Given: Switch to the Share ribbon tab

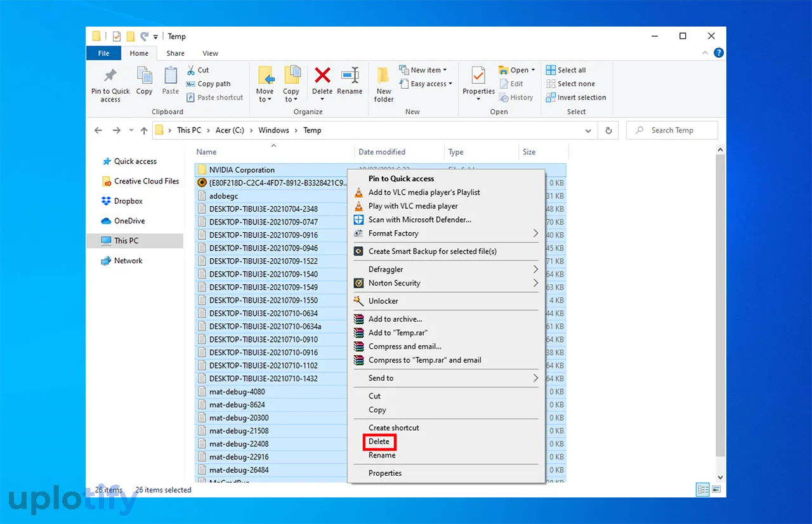Looking at the screenshot, I should point(176,53).
